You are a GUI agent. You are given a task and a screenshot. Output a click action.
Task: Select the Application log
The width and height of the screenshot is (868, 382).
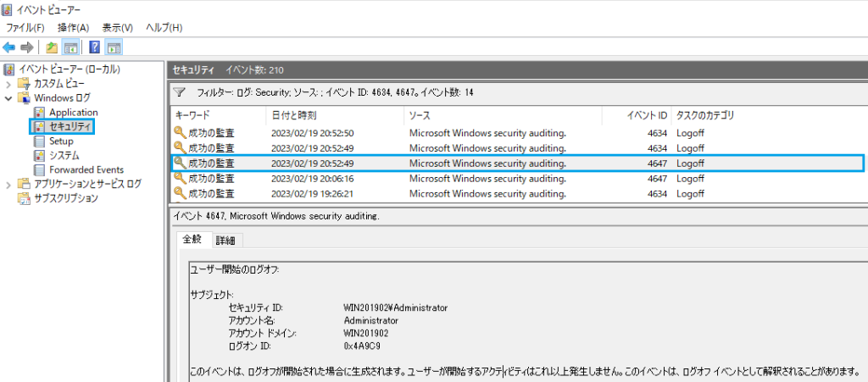point(73,112)
